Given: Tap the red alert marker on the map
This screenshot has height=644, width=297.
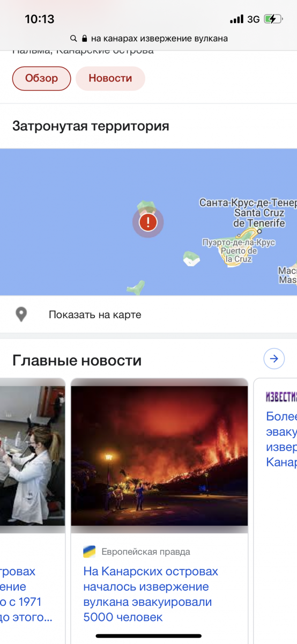Looking at the screenshot, I should pos(148,222).
